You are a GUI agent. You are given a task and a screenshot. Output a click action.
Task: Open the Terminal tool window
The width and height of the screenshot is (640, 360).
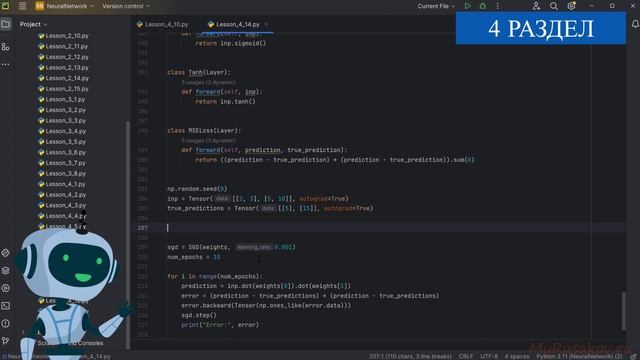click(6, 306)
